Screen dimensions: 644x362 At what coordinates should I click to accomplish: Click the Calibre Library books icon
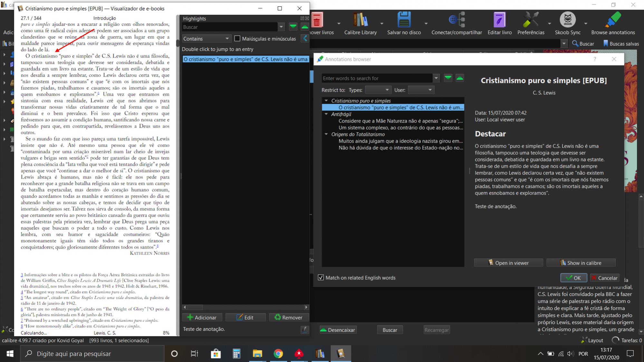tap(360, 20)
